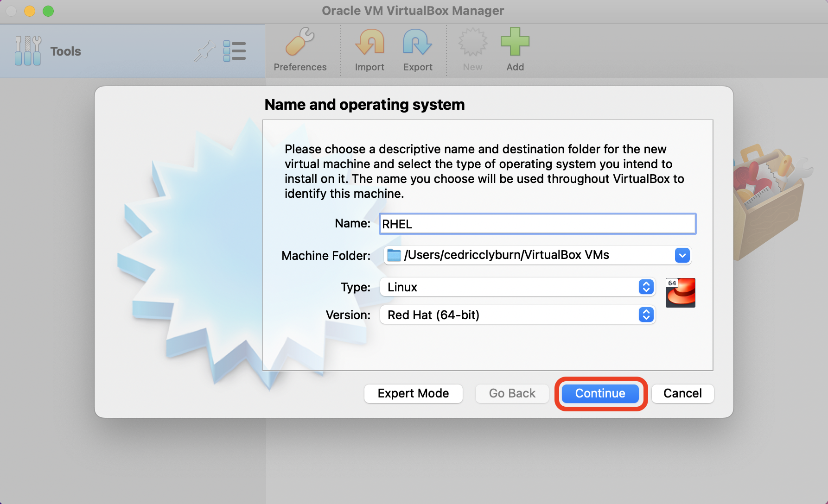The image size is (828, 504).
Task: Click the yellow minimize window button
Action: (x=30, y=11)
